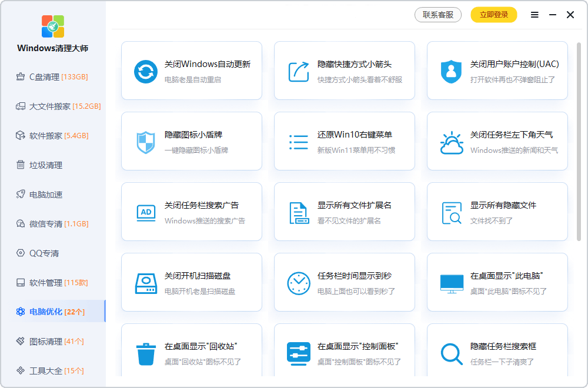This screenshot has height=388, width=588.
Task: Click the 微信专清 [1.1GB] label
Action: coord(59,224)
